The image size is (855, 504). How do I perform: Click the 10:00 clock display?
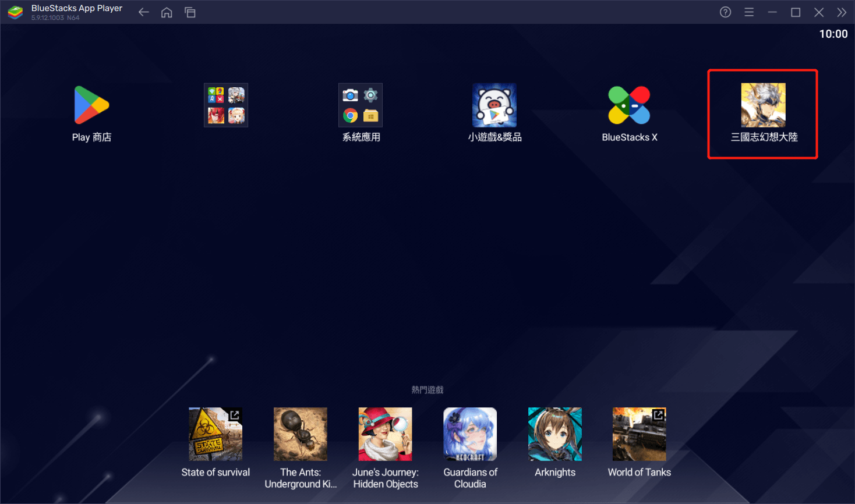click(833, 34)
